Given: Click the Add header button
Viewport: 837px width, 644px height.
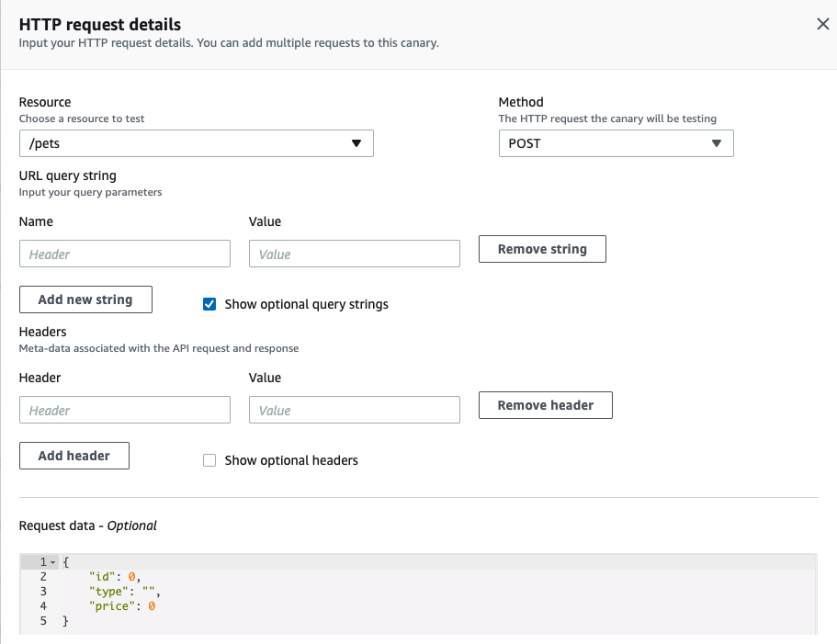Looking at the screenshot, I should pos(74,456).
